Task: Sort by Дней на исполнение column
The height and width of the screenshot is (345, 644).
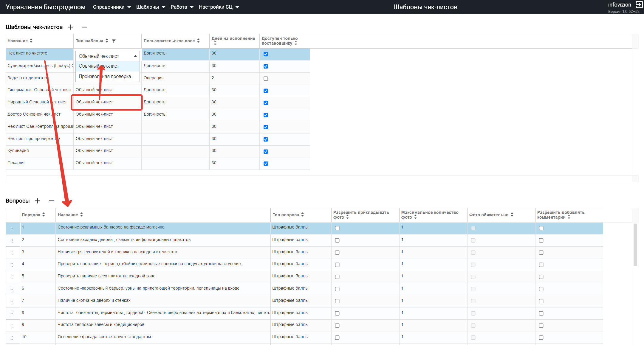Action: point(215,43)
